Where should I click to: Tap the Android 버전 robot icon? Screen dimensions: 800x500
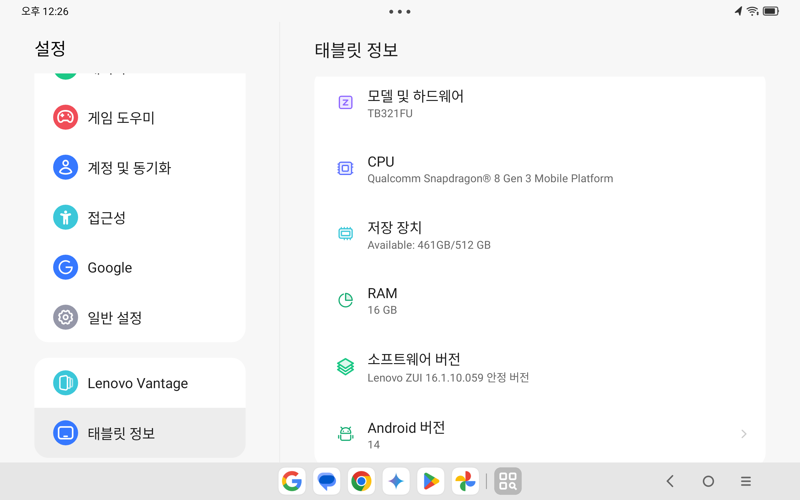click(x=345, y=434)
